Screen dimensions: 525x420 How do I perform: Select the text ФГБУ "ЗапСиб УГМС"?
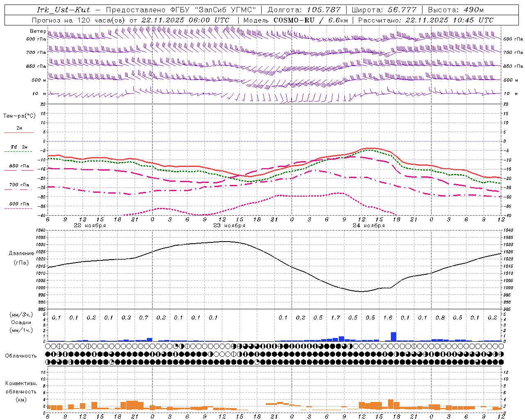(x=213, y=10)
